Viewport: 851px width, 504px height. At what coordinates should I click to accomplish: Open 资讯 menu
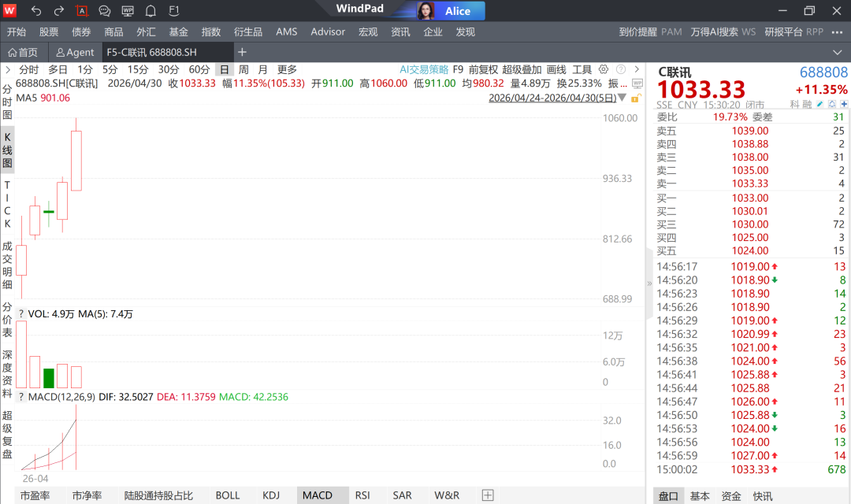click(400, 32)
